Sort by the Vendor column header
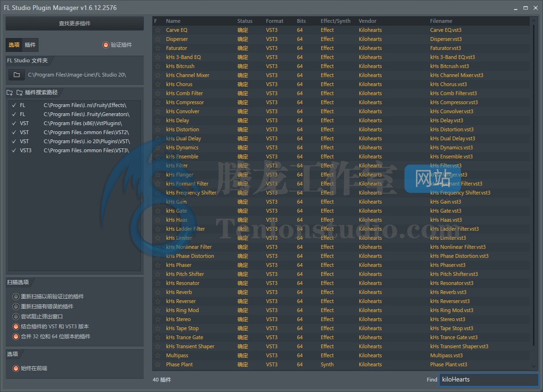 coord(367,21)
